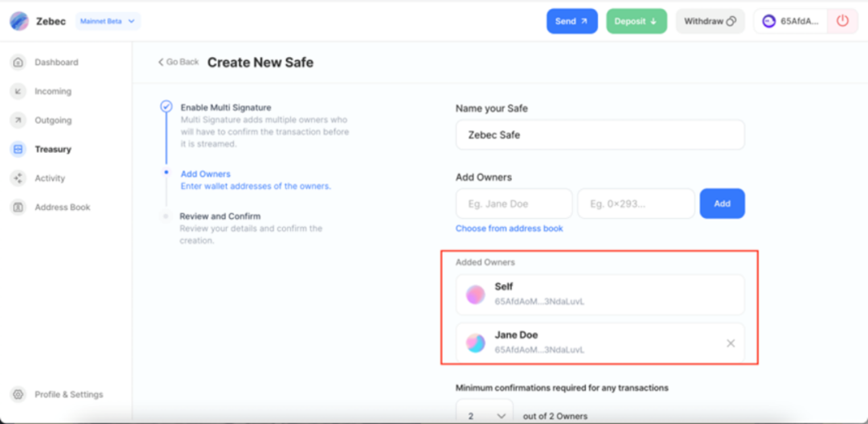Click Choose from address book link
Screen dimensions: 868x424
click(509, 228)
